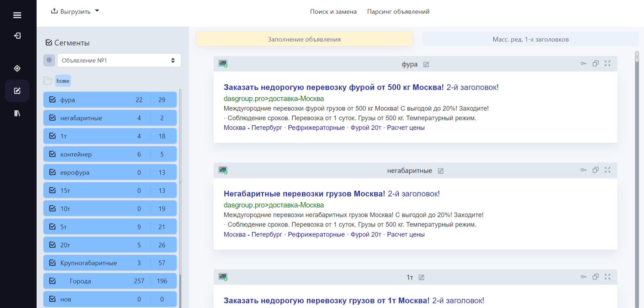The width and height of the screenshot is (644, 308).
Task: Select the edit ads sidebar icon
Action: tap(17, 91)
